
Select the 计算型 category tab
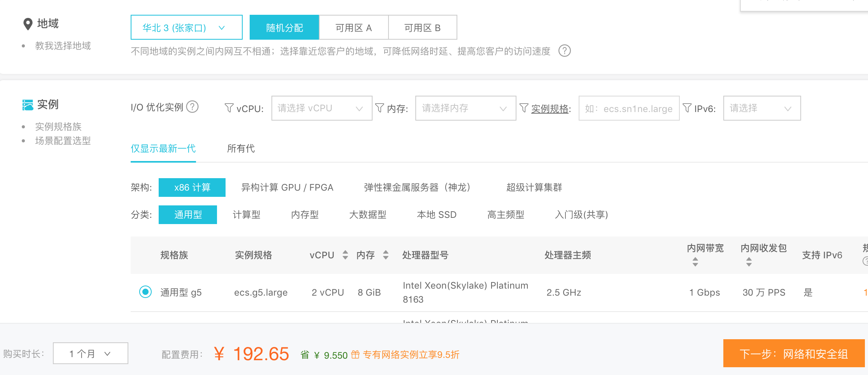[x=247, y=215]
